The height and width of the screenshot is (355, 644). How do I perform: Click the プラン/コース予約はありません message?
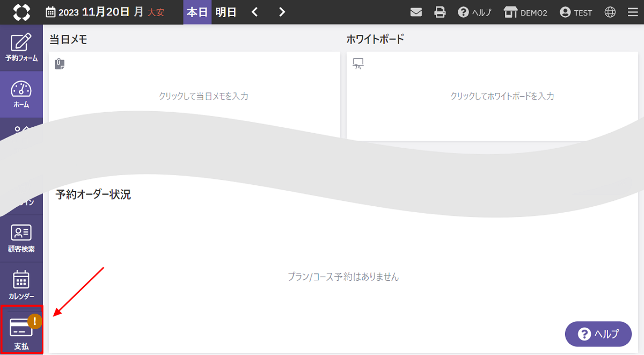click(343, 277)
